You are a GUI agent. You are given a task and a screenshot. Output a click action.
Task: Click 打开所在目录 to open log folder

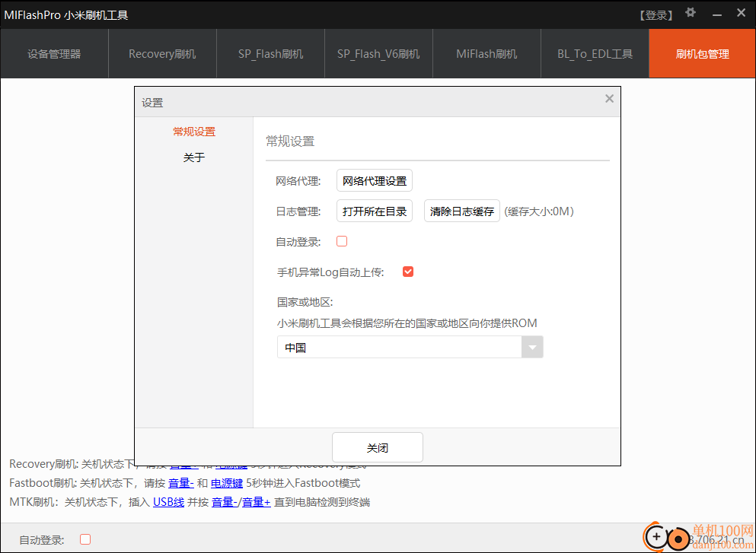point(375,211)
